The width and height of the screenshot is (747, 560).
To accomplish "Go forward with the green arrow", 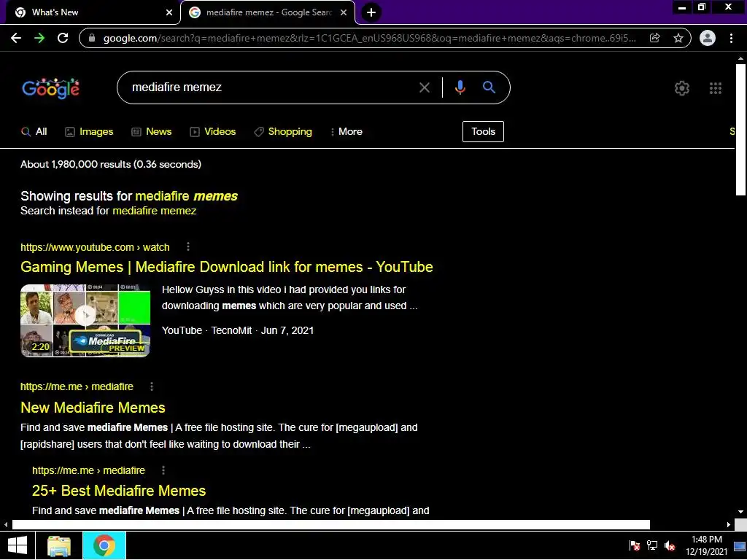I will [x=39, y=38].
